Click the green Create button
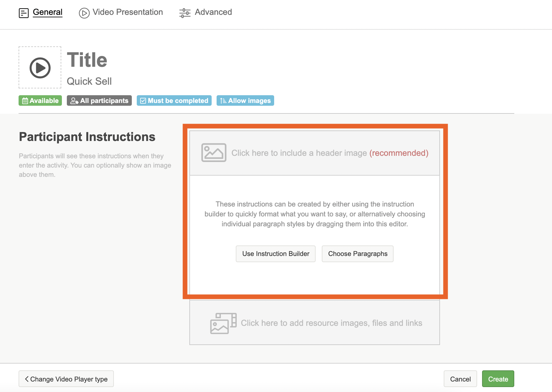 coord(498,379)
